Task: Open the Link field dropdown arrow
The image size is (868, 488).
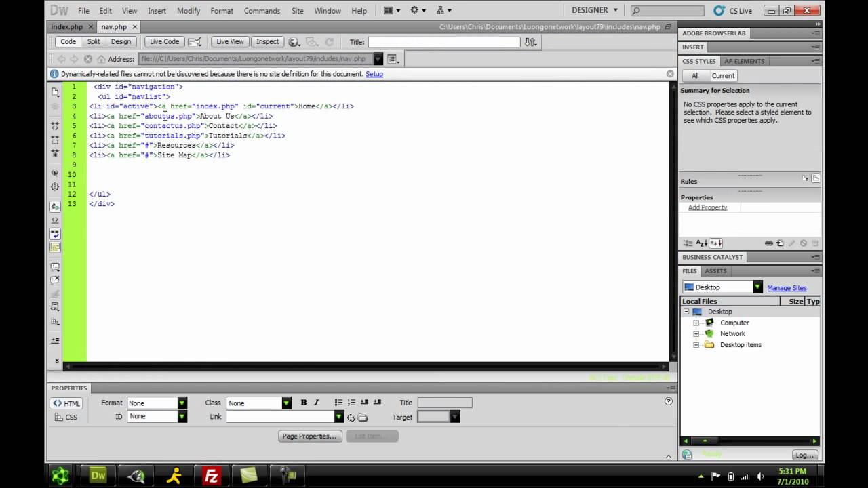Action: click(x=338, y=416)
